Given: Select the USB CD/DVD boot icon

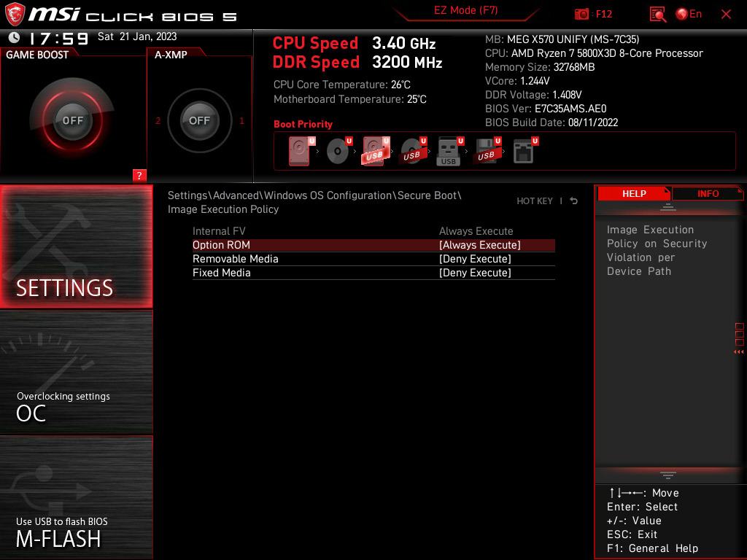Looking at the screenshot, I should [x=413, y=152].
